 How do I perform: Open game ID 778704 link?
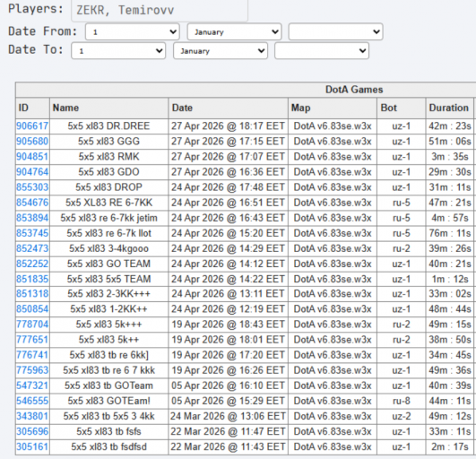click(32, 325)
